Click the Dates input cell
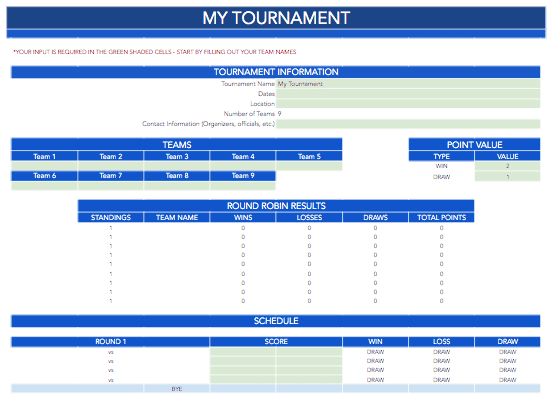Viewport: 553px width, 403px height. (x=408, y=94)
